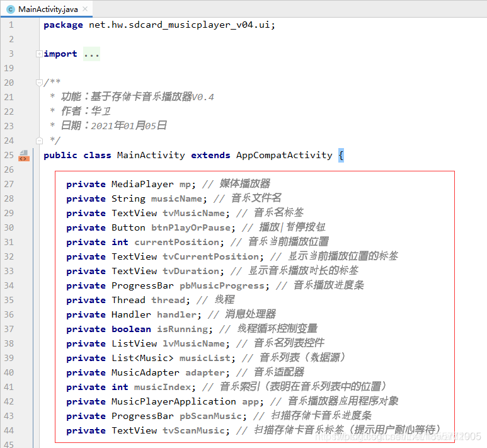Click line number 44 in the gutter
Viewport: 487px width, 448px height.
[x=9, y=430]
